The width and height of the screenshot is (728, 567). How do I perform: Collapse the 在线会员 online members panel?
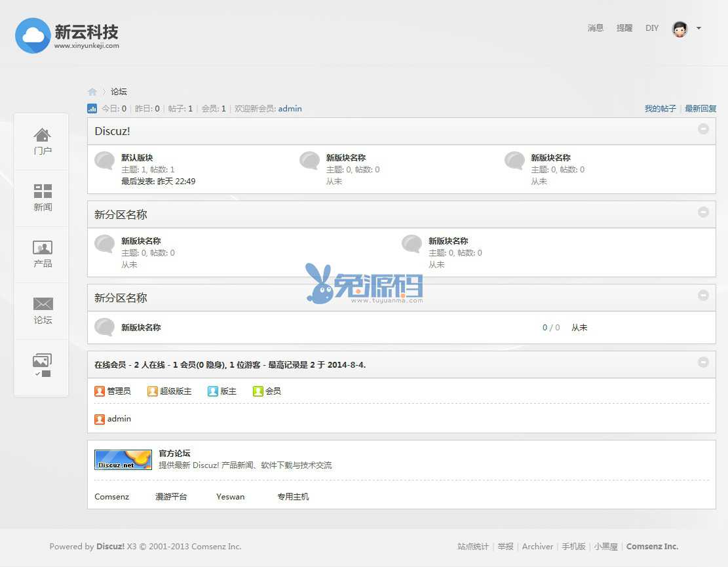click(703, 362)
